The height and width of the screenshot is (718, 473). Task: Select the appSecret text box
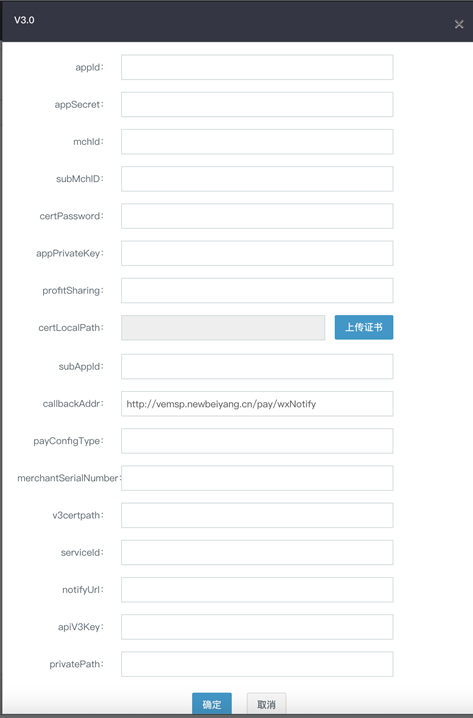click(x=257, y=104)
